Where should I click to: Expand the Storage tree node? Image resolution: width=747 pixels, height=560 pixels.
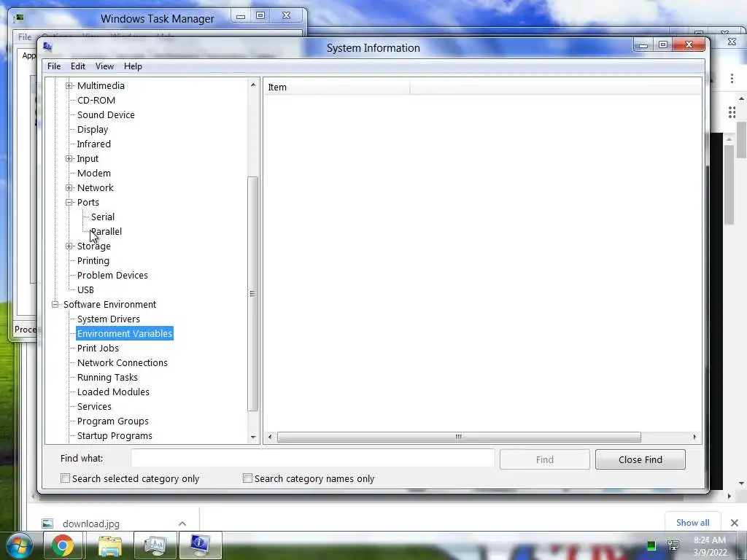pos(69,246)
